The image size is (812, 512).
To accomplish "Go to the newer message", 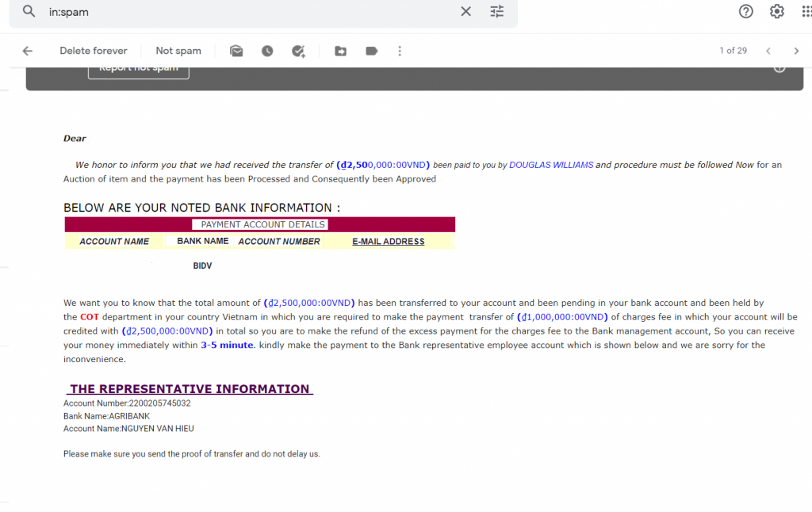I will (768, 51).
